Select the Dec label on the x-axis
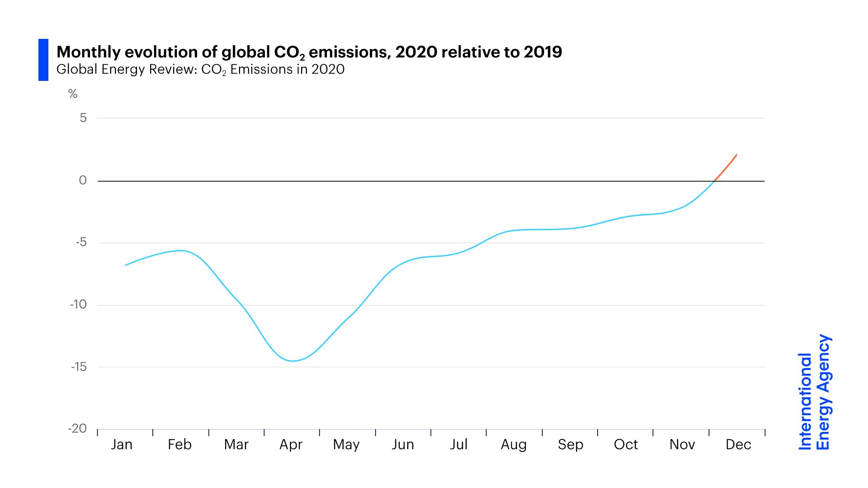This screenshot has height=488, width=868. point(738,445)
